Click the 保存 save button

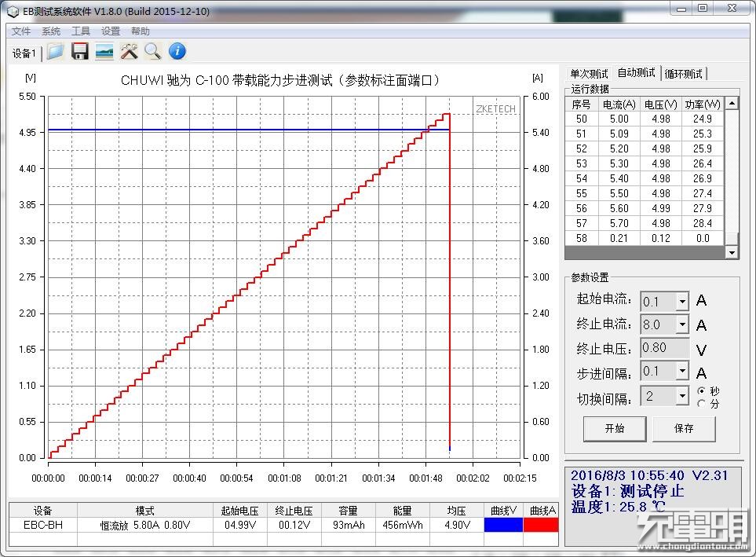point(684,429)
